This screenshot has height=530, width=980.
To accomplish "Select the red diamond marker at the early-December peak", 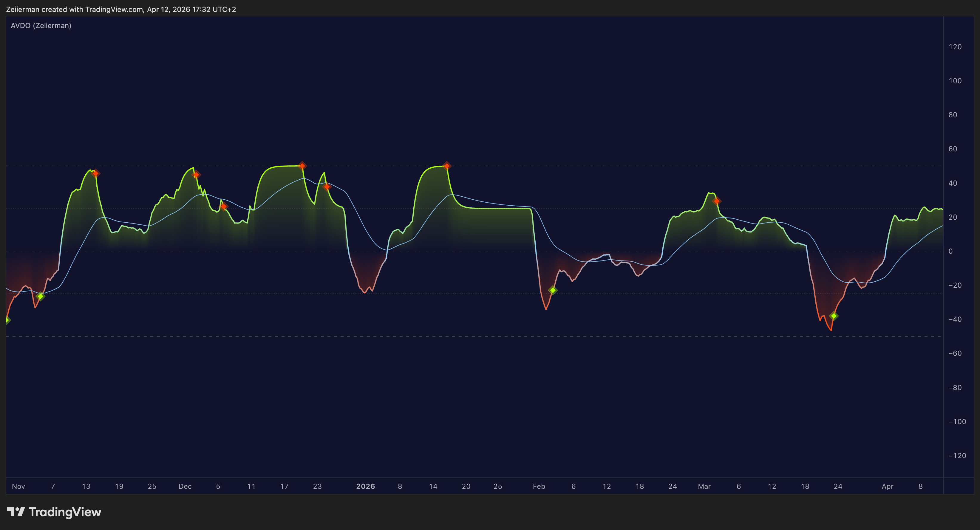I will [x=196, y=175].
